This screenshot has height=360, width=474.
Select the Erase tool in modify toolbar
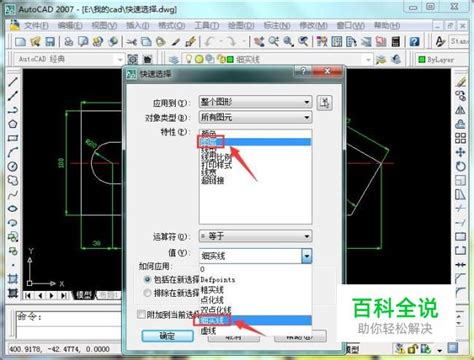coord(461,82)
